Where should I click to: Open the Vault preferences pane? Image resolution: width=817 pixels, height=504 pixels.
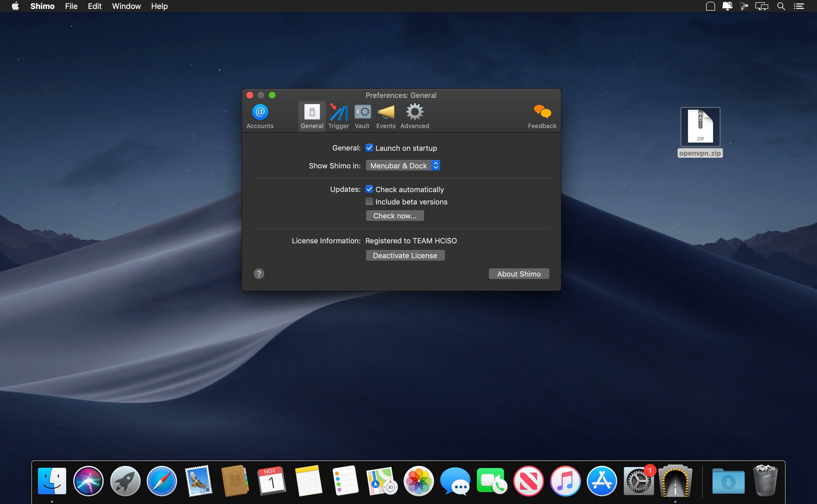362,116
